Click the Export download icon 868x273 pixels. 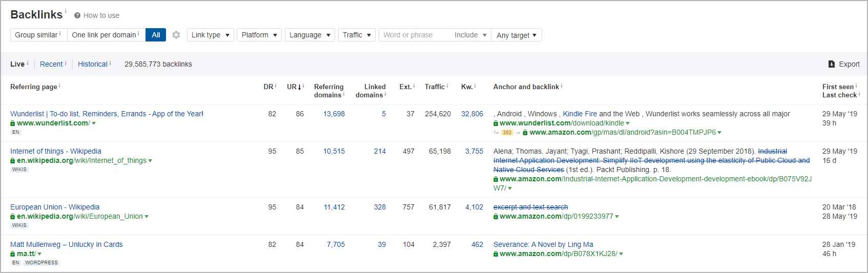click(x=831, y=64)
